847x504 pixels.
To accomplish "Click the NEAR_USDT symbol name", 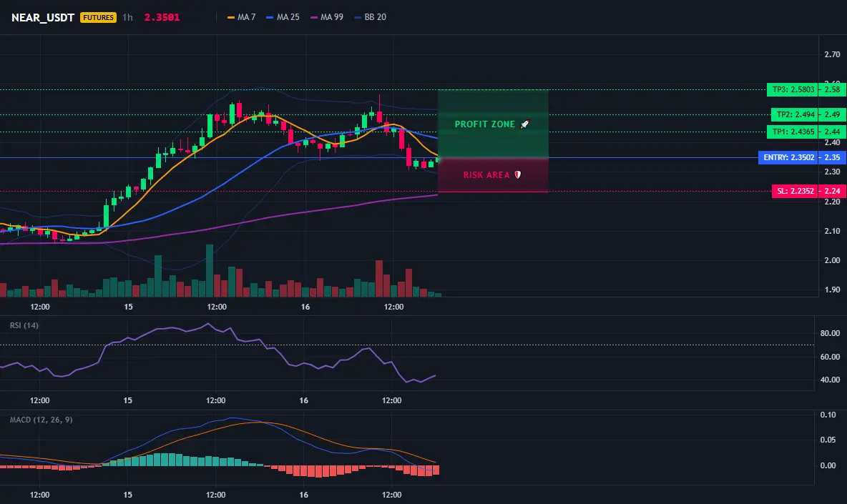I will (x=43, y=17).
